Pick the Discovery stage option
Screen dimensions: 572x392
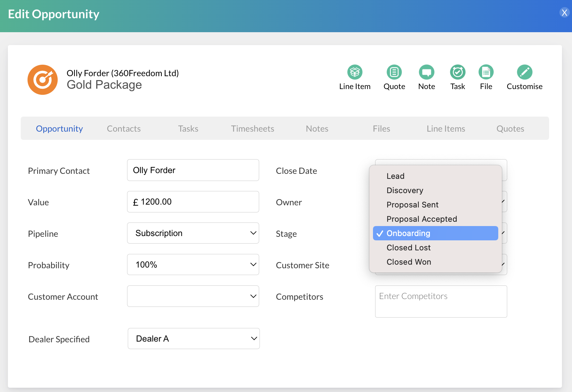pos(405,190)
